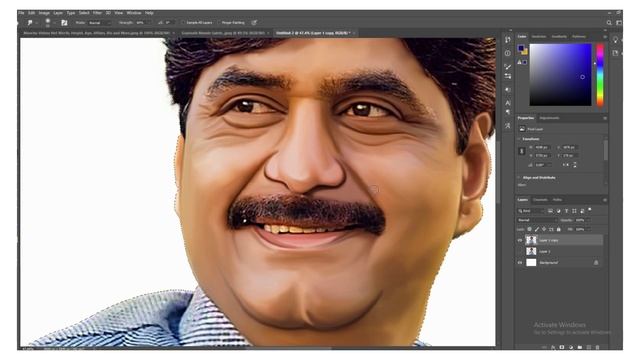Switch to the Adjustments tab

pyautogui.click(x=549, y=118)
